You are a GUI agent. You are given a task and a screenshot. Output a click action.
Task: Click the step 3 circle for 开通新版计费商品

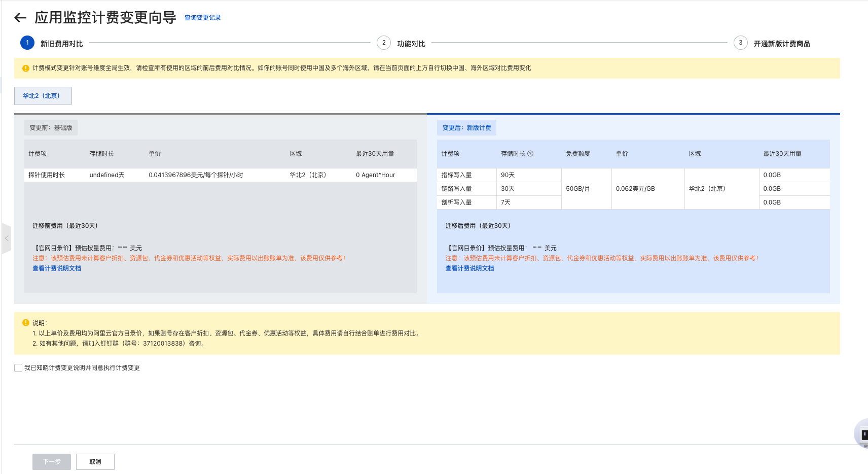(741, 43)
